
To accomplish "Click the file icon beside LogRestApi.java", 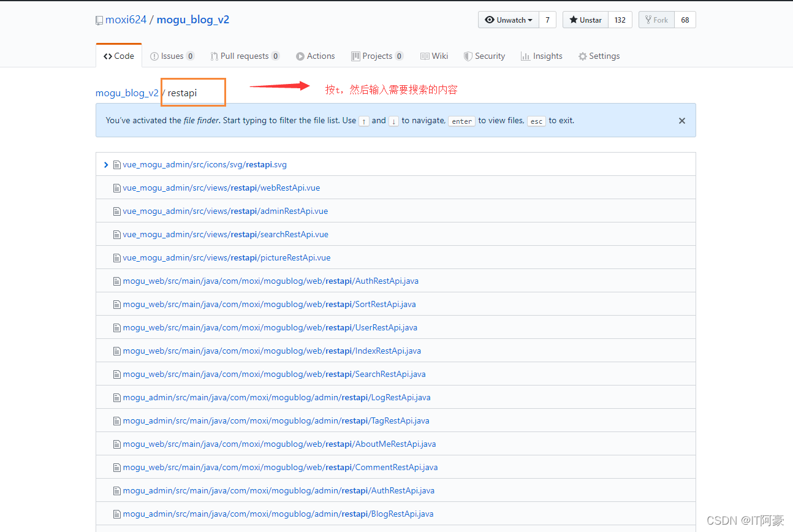I will point(116,398).
